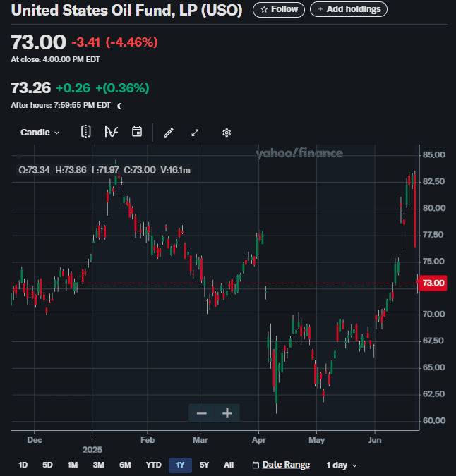456x476 pixels.
Task: Open the chart indicators menu
Action: click(x=111, y=132)
